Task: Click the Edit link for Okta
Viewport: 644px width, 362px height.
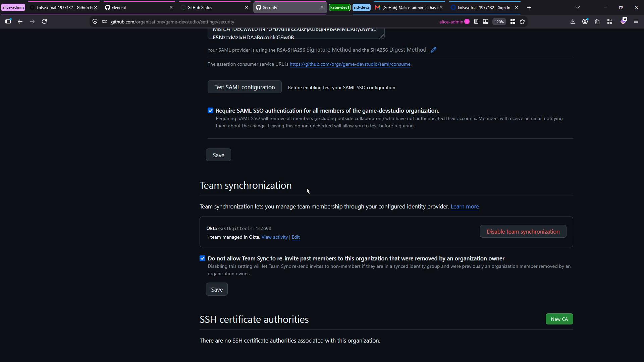Action: [296, 237]
